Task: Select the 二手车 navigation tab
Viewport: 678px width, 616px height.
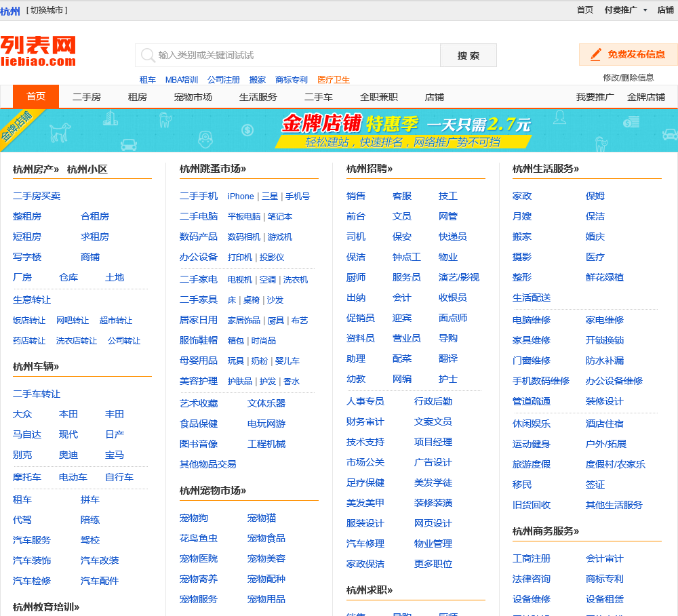Action: click(x=319, y=97)
